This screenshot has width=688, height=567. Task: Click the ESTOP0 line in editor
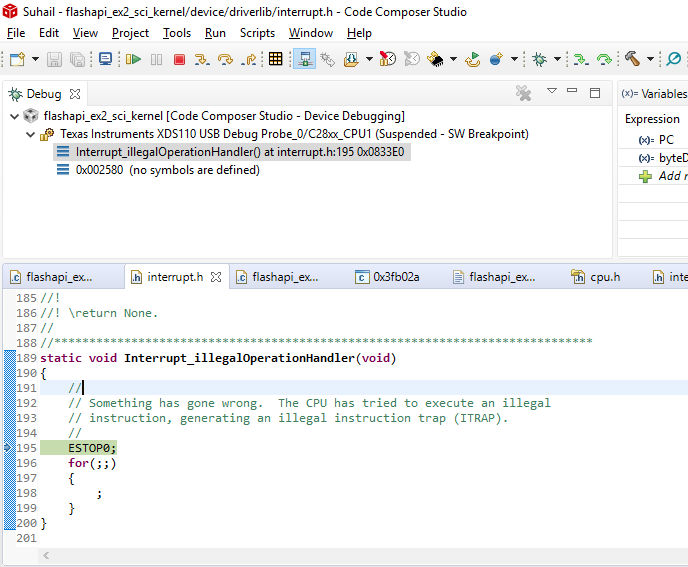click(92, 448)
